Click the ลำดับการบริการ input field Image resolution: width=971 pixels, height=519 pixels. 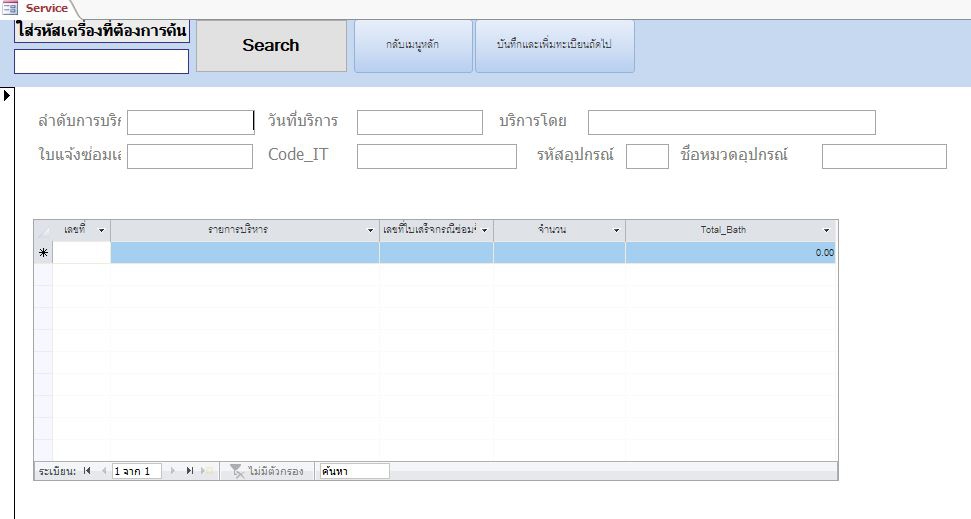pyautogui.click(x=190, y=122)
